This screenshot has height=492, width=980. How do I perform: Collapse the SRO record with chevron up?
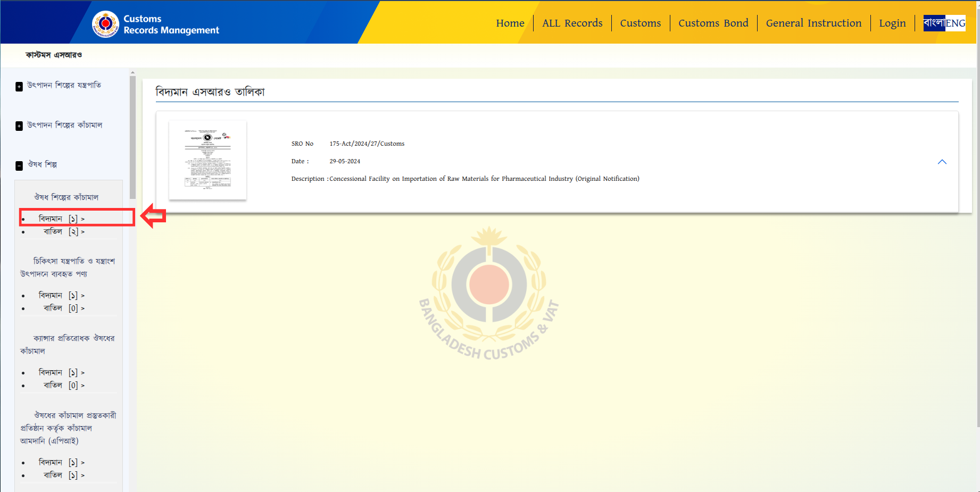942,162
